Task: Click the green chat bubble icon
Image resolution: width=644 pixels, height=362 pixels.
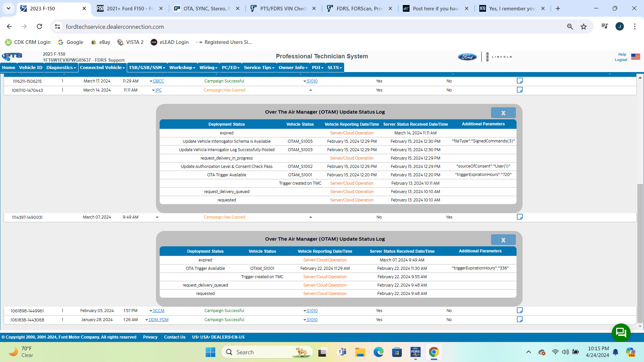Action: click(621, 332)
